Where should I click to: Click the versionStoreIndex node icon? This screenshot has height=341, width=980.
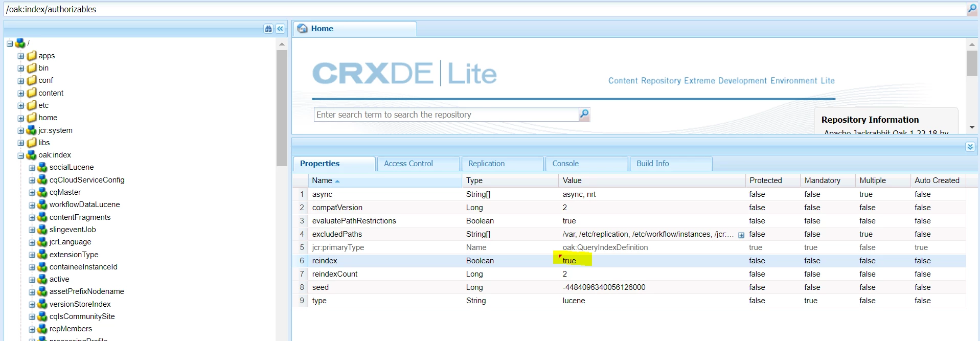coord(42,304)
